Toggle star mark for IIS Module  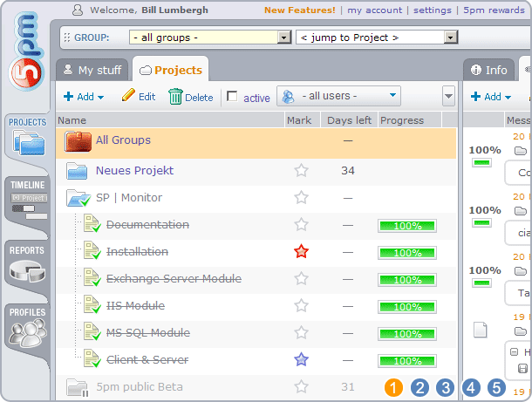pos(301,306)
